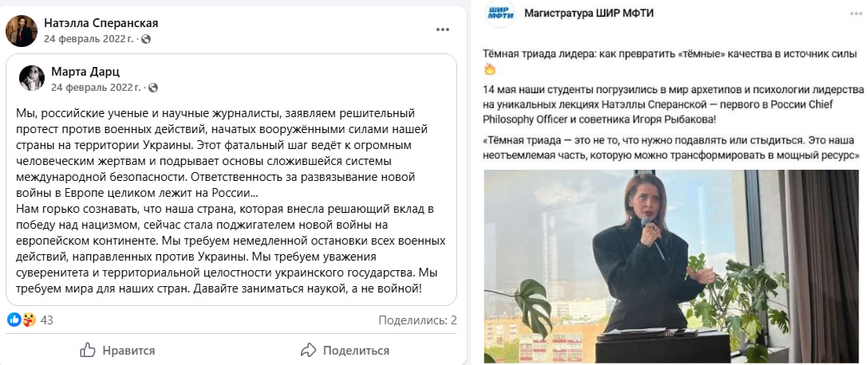The width and height of the screenshot is (868, 365).
Task: Click the fire emoji in the МФТИ post
Action: pos(491,69)
